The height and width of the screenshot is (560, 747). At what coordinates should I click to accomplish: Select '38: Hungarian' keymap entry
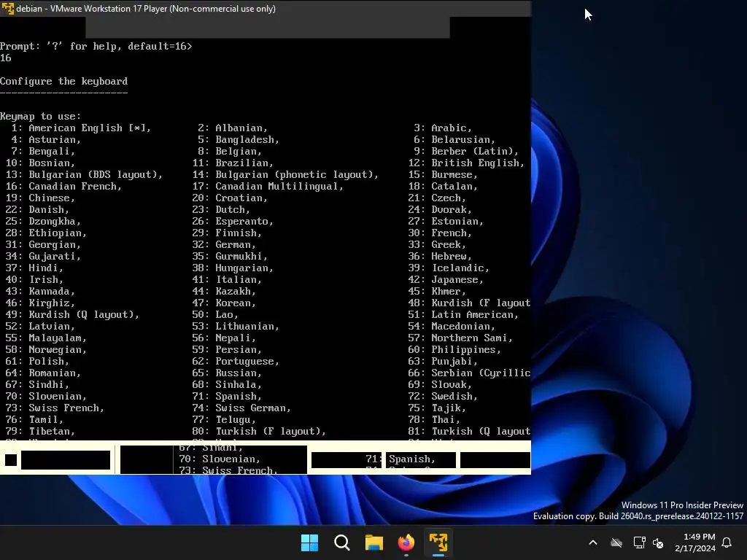click(x=233, y=268)
